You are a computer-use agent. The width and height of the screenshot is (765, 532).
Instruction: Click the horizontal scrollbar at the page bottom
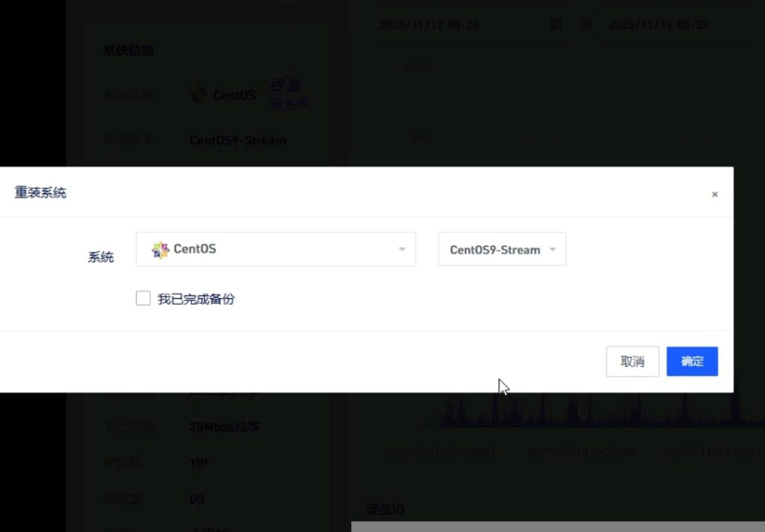557,526
